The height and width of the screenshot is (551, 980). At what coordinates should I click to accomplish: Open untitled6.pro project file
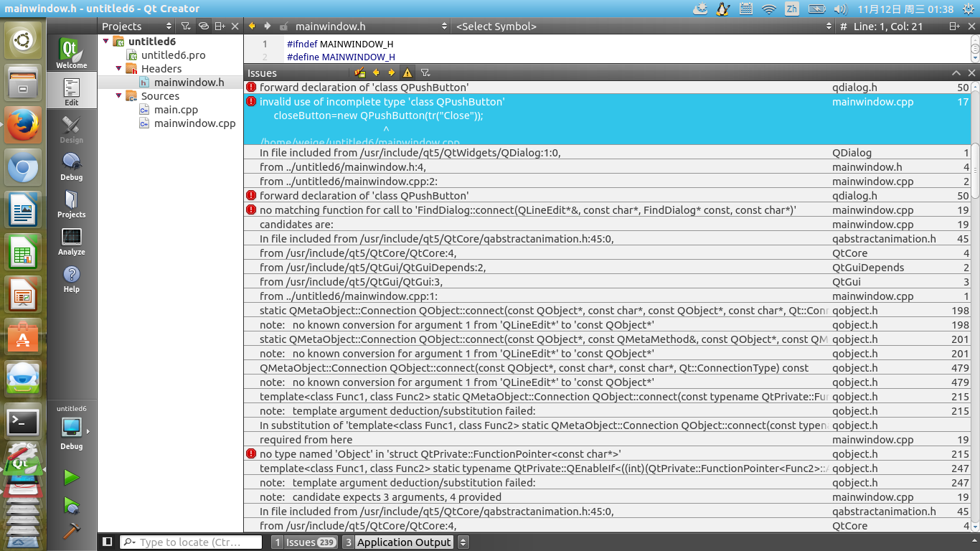pyautogui.click(x=173, y=55)
